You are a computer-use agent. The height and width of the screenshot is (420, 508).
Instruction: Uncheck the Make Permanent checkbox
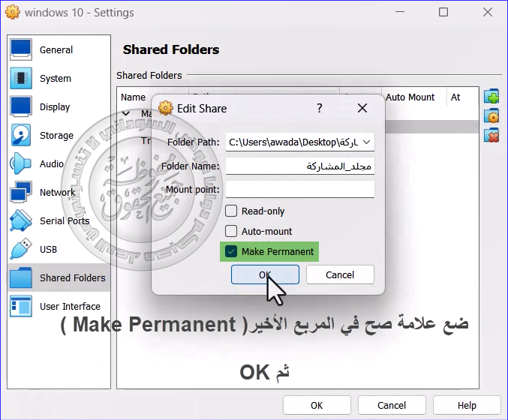point(231,252)
